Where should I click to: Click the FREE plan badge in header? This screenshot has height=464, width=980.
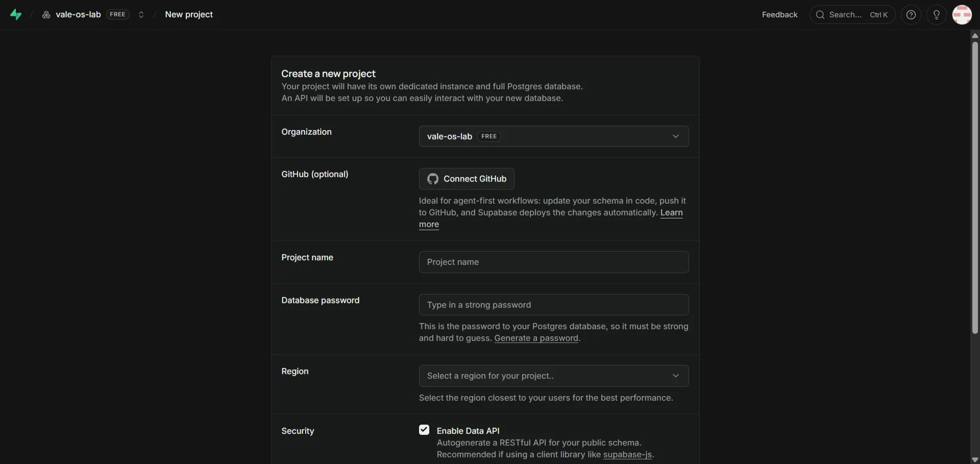[x=117, y=15]
